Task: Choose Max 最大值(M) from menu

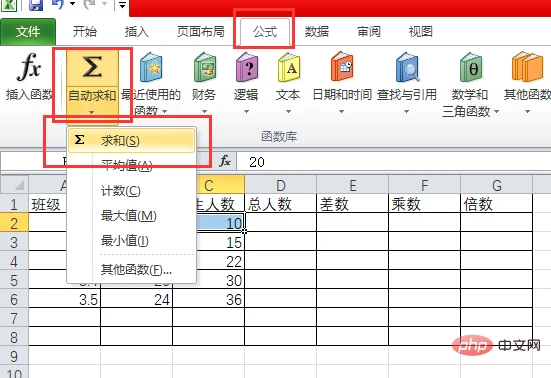Action: tap(131, 216)
